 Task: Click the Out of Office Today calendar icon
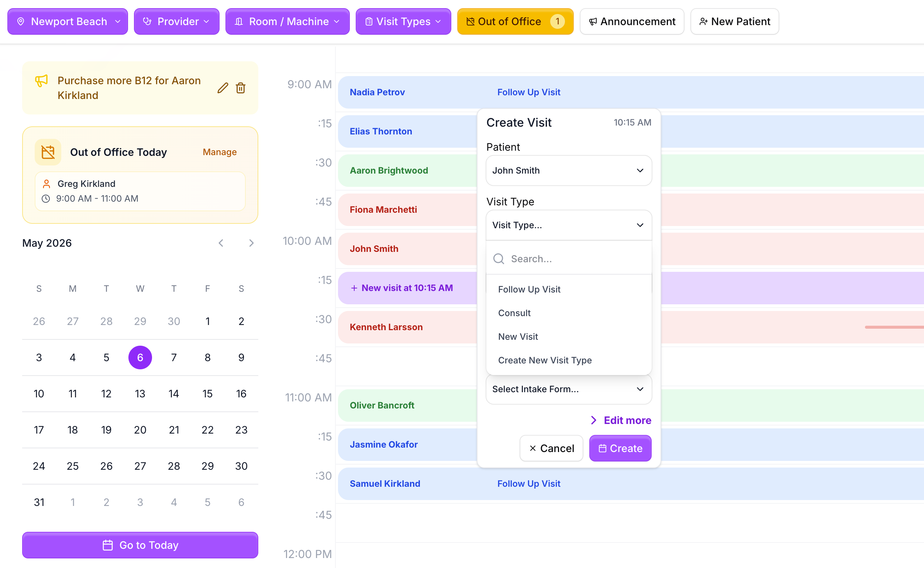point(48,152)
